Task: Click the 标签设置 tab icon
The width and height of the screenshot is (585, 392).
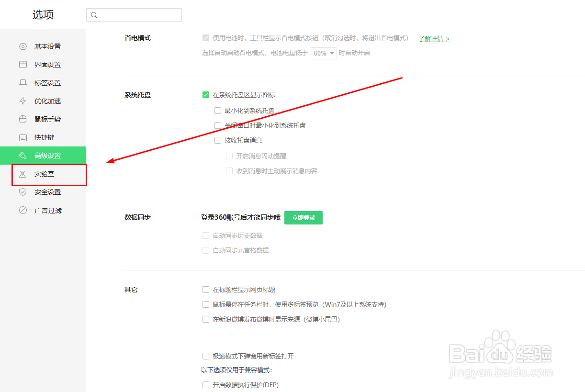Action: (x=22, y=83)
